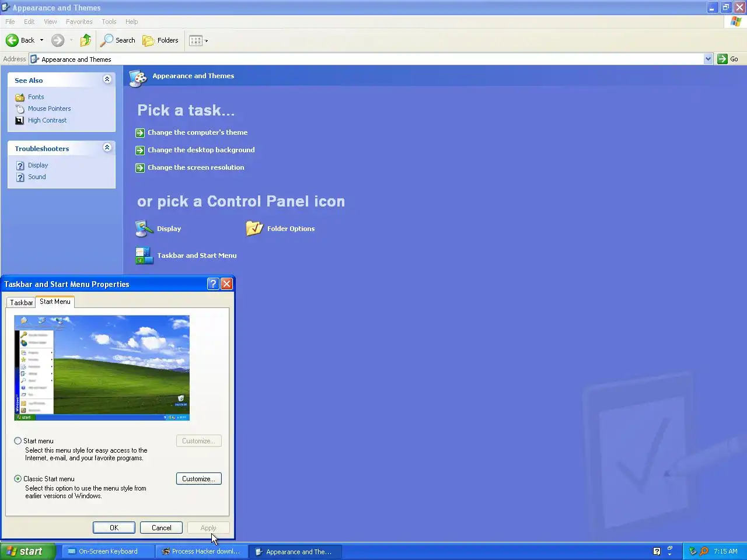Open the Back button history dropdown arrow
Image resolution: width=747 pixels, height=560 pixels.
coord(41,40)
